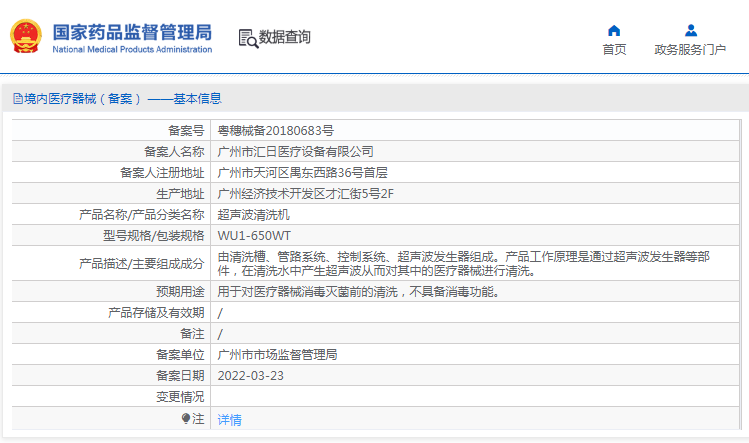Select model value WU1-650WT
The width and height of the screenshot is (749, 443).
pos(254,236)
